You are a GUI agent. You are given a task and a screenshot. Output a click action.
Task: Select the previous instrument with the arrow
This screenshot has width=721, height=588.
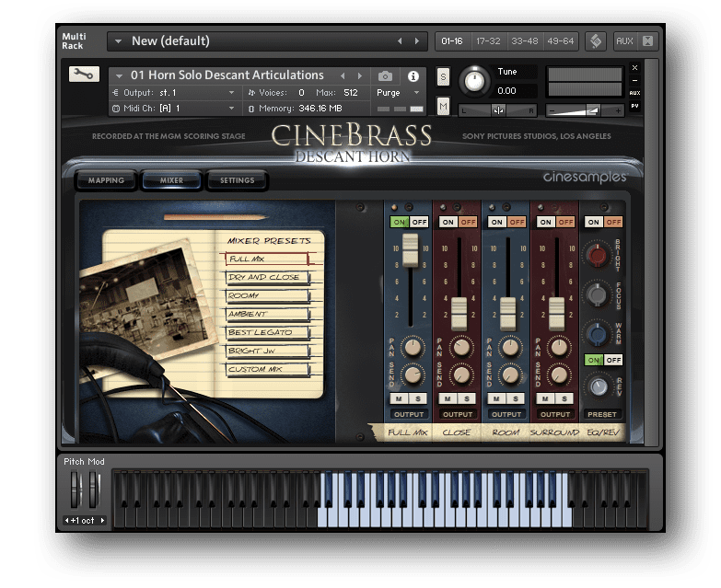pyautogui.click(x=343, y=75)
